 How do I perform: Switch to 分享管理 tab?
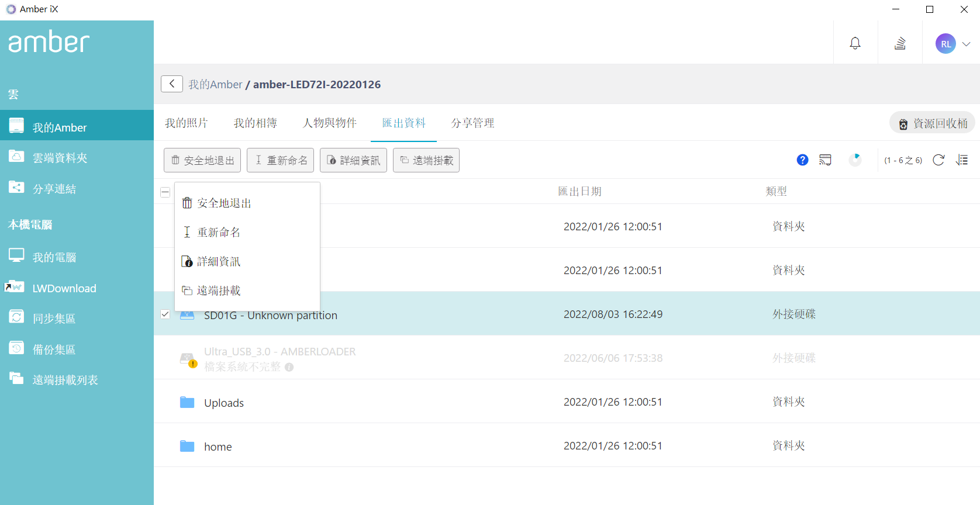[x=473, y=123]
